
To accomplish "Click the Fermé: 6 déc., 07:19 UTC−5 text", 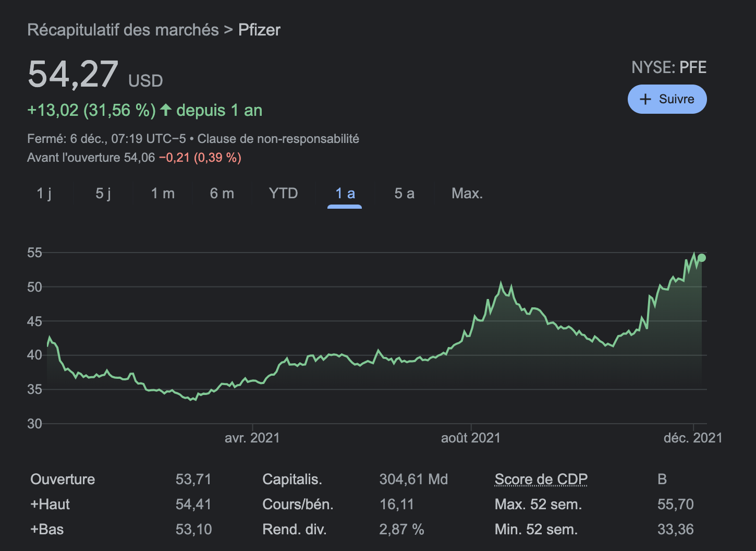I will click(106, 139).
